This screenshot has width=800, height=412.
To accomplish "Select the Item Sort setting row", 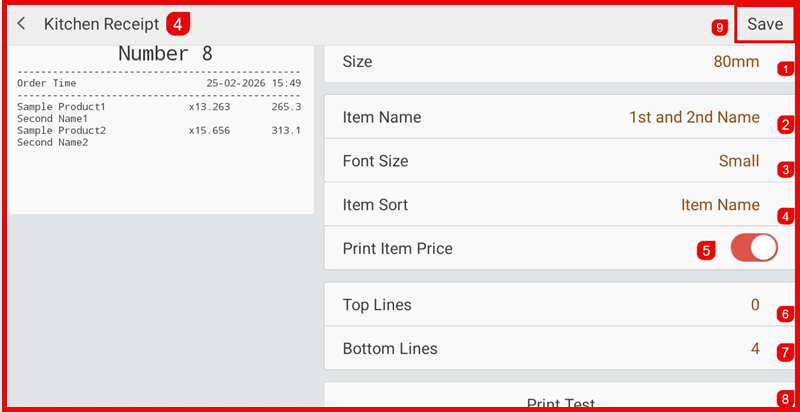I will pyautogui.click(x=550, y=205).
